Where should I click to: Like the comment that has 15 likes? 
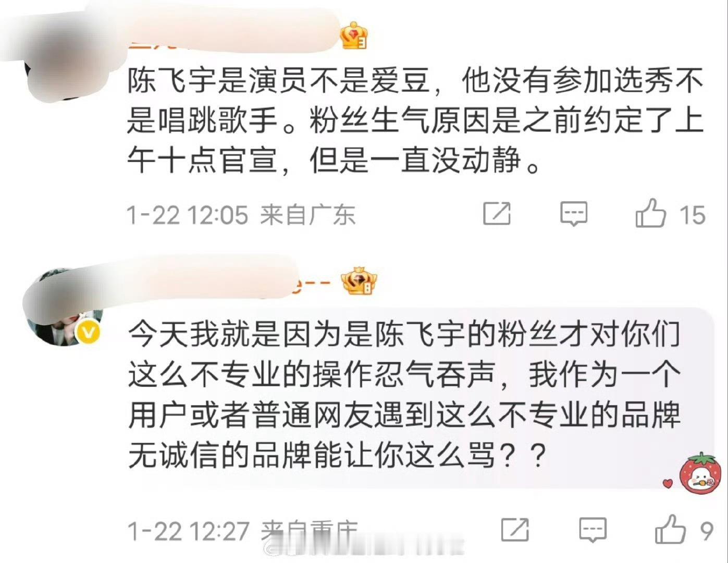pyautogui.click(x=650, y=213)
